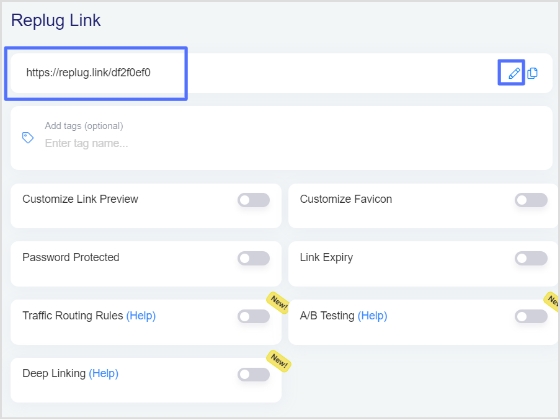
Task: Open the A/B Testing Help link
Action: pyautogui.click(x=372, y=316)
